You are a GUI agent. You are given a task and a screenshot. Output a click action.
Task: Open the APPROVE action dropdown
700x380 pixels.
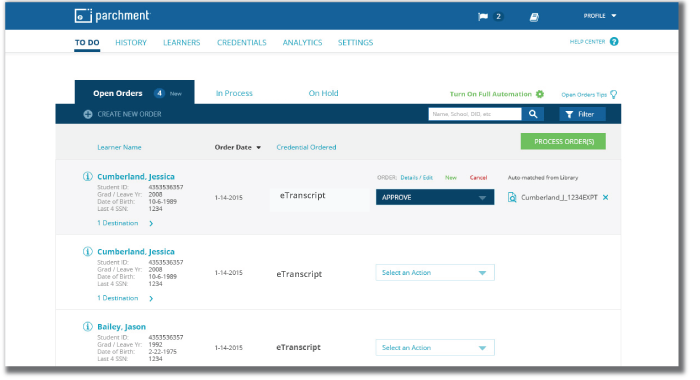point(435,197)
